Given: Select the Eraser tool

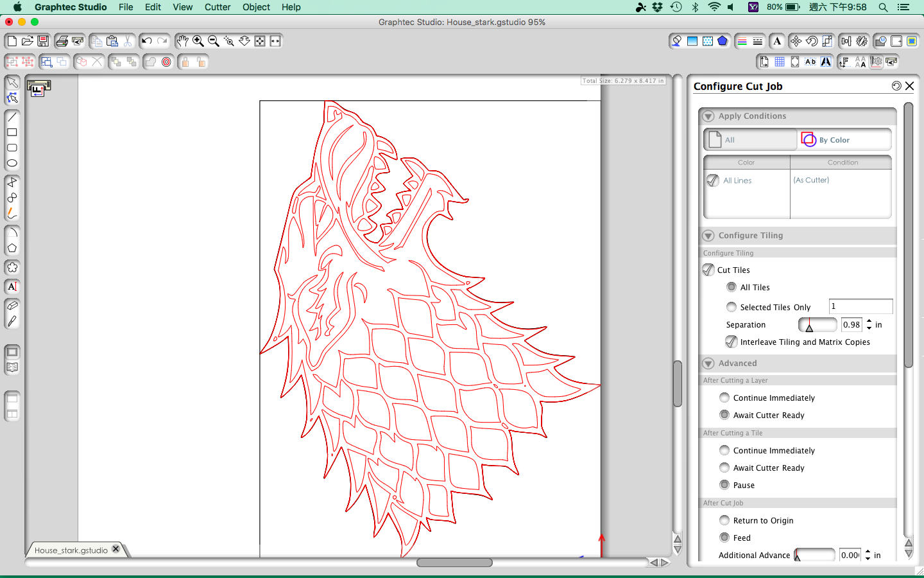Looking at the screenshot, I should pyautogui.click(x=12, y=306).
